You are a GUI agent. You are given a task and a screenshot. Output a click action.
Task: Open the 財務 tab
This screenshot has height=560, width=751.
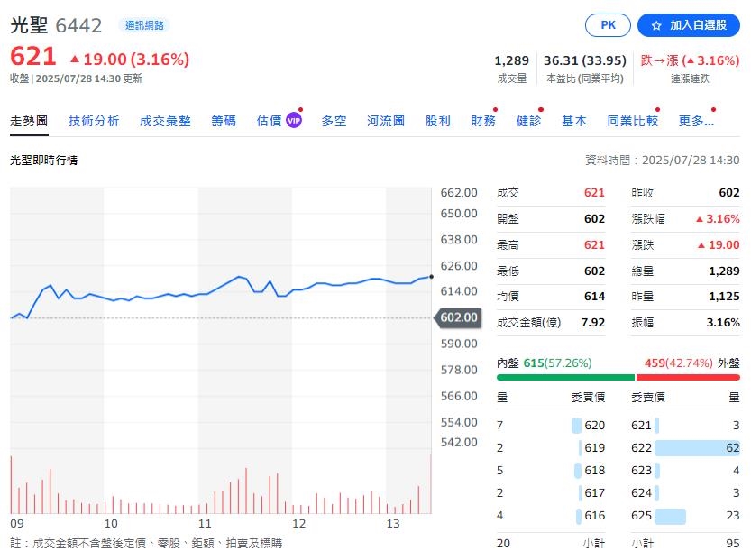pyautogui.click(x=483, y=121)
